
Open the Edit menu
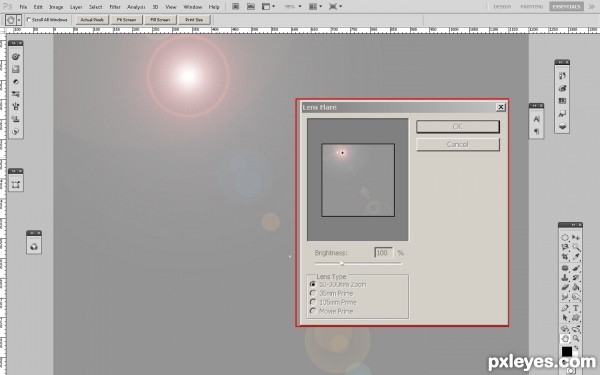click(x=38, y=7)
